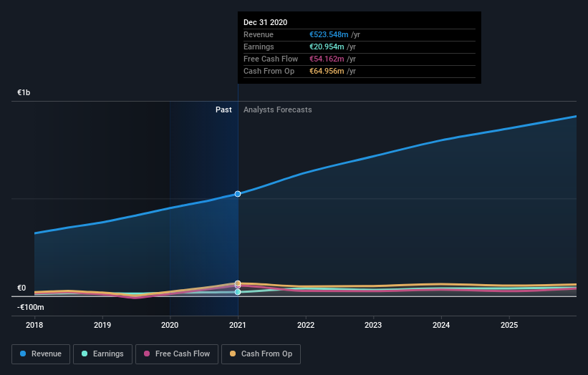The width and height of the screenshot is (588, 375).
Task: Click the Revenue row label in tooltip
Action: pos(259,34)
